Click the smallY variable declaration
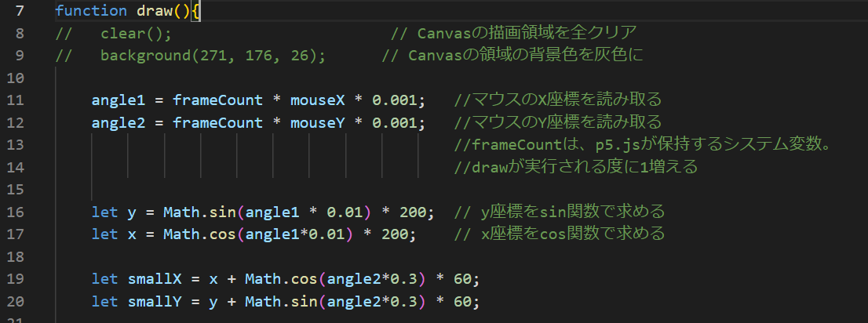Screen dimensions: 868x323 [155, 301]
